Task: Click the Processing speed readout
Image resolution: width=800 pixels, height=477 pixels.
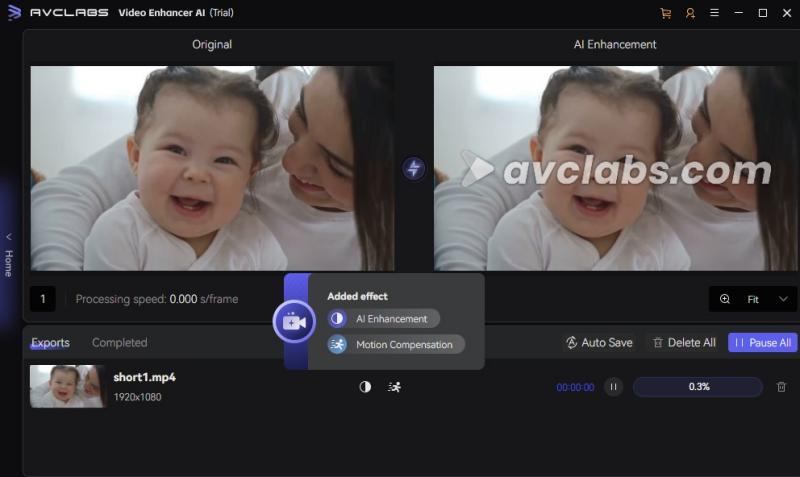Action: click(x=157, y=299)
